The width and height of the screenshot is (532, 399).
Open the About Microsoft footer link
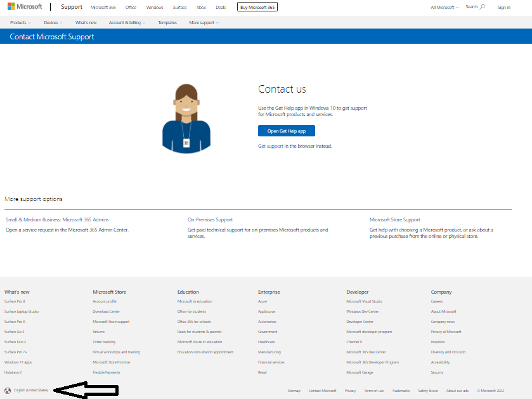(443, 311)
